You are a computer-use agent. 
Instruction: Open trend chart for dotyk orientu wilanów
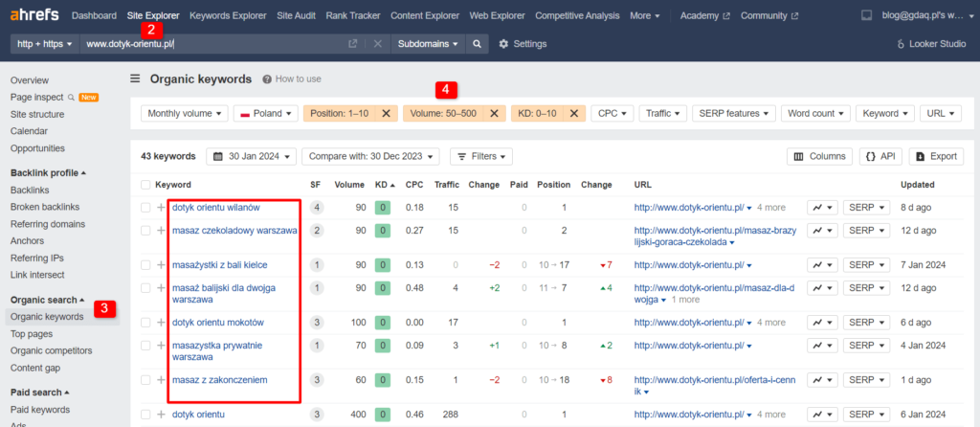[x=822, y=207]
